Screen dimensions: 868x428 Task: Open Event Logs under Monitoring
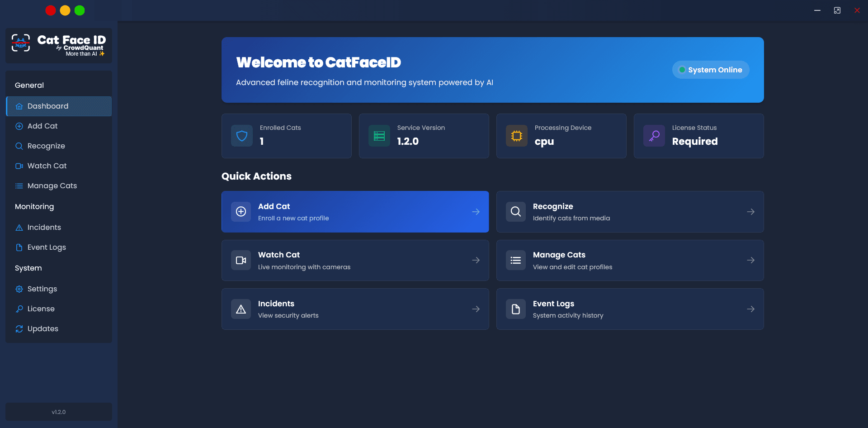59,247
